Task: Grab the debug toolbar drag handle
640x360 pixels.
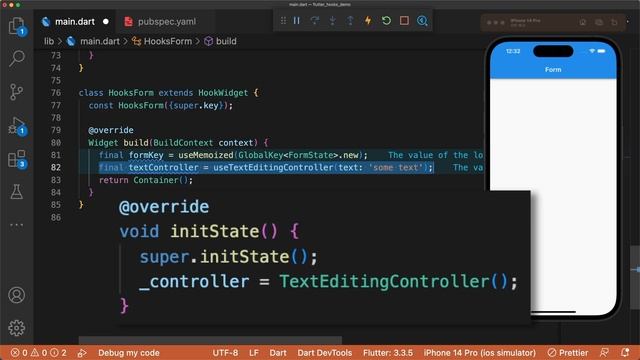Action: [x=283, y=20]
